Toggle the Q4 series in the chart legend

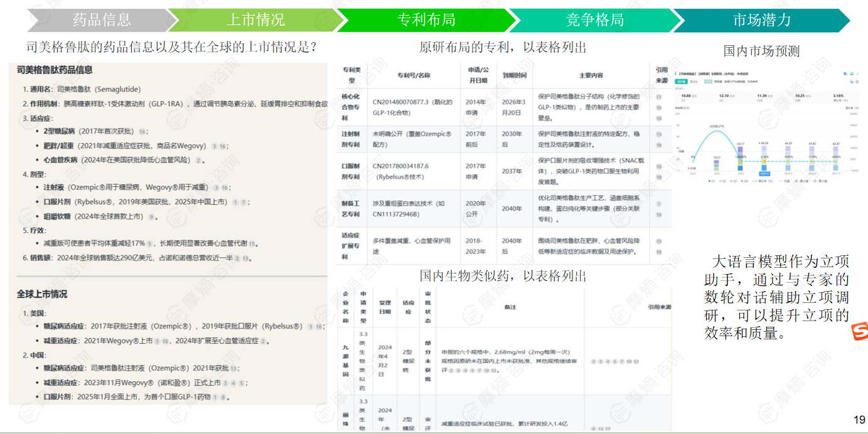pos(745,181)
